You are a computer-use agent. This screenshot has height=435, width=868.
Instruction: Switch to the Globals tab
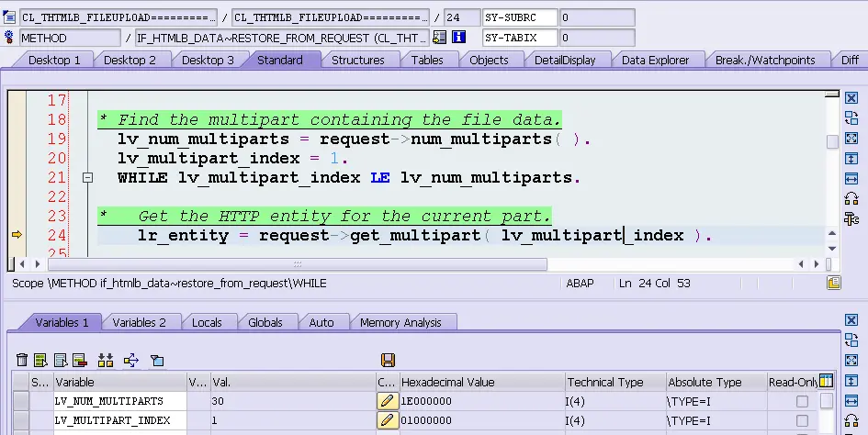tap(265, 322)
